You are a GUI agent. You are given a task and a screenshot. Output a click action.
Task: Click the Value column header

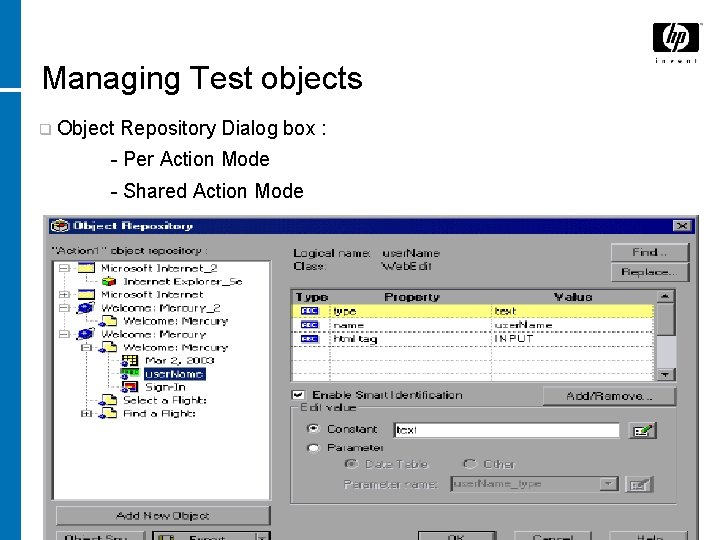coord(573,297)
